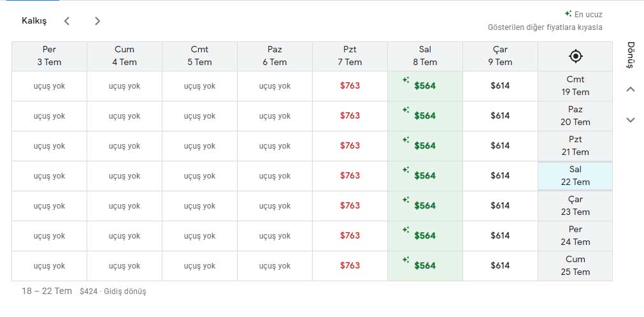Click the Çar 9 Tem column header
The width and height of the screenshot is (644, 317).
(500, 56)
